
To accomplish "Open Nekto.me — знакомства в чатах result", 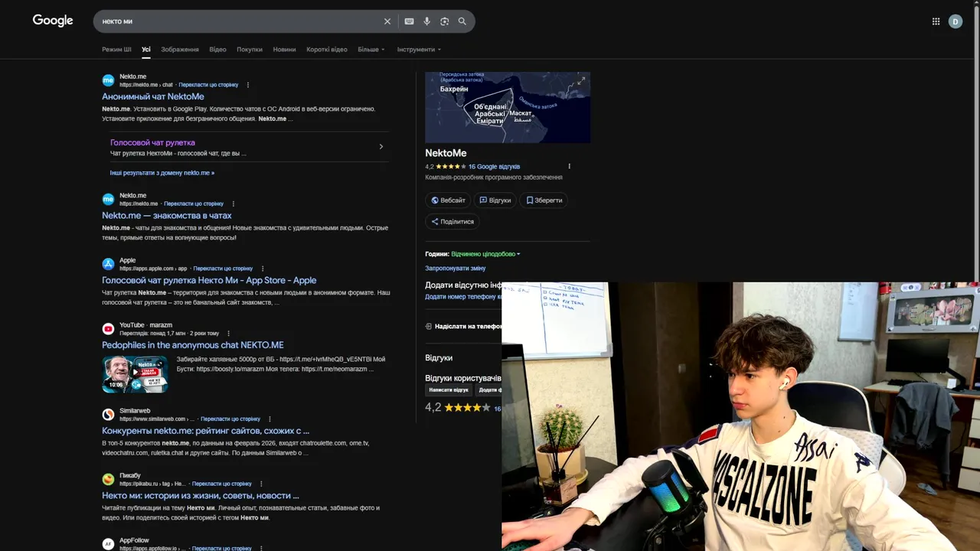I will pos(167,216).
